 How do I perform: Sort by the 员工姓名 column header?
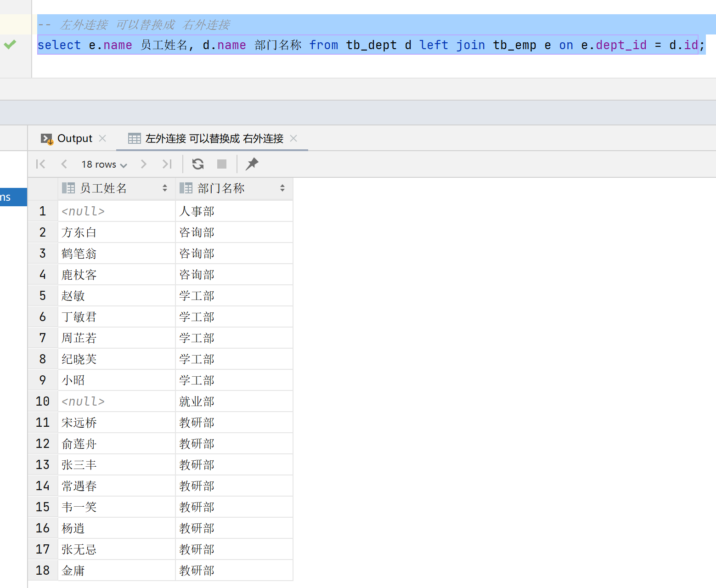click(117, 188)
